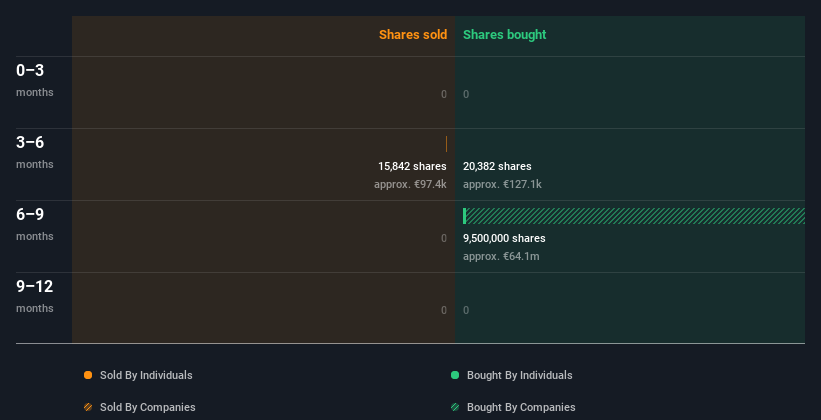This screenshot has width=821, height=420.
Task: Toggle the Sold By Companies legend label
Action: pos(148,407)
